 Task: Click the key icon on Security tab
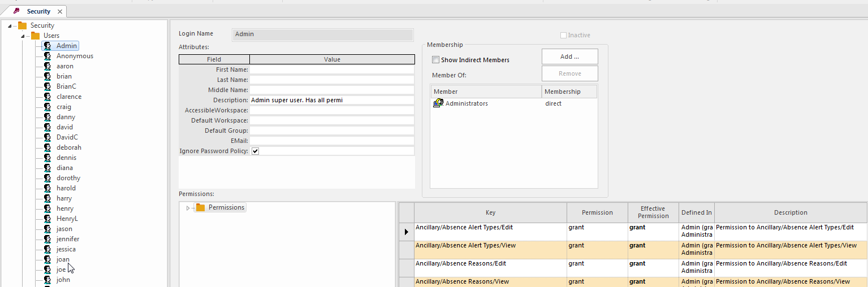click(x=16, y=11)
